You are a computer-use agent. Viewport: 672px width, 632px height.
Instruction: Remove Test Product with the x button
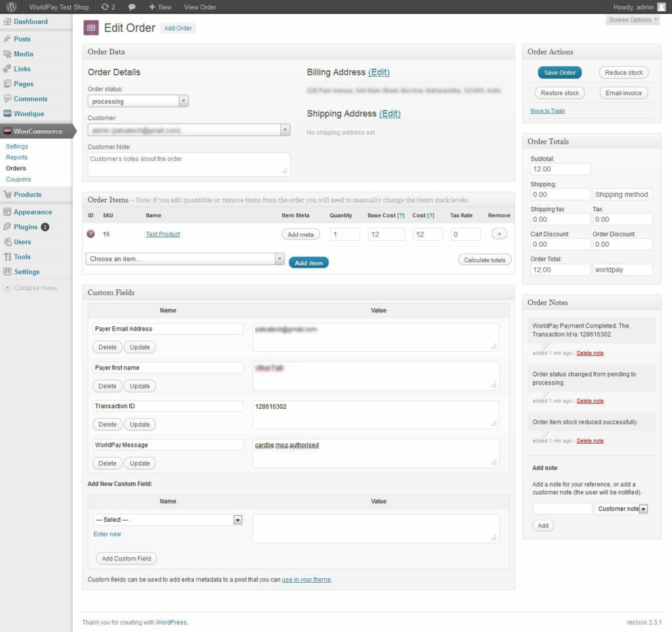(x=499, y=234)
